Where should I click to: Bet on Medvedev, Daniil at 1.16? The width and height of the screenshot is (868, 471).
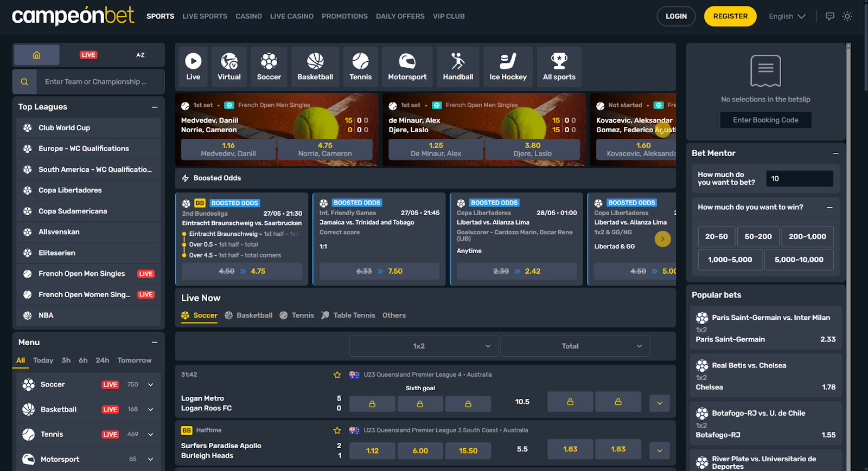click(228, 150)
